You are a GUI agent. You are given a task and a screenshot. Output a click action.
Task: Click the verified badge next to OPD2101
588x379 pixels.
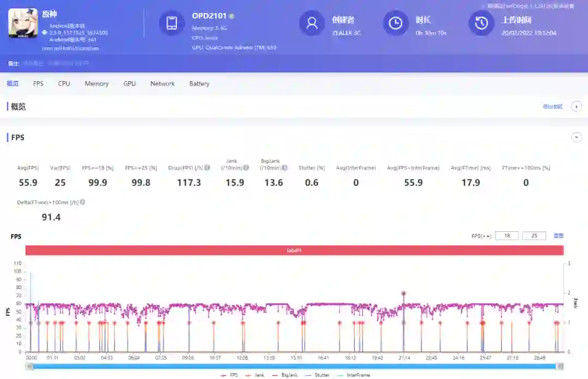(232, 16)
